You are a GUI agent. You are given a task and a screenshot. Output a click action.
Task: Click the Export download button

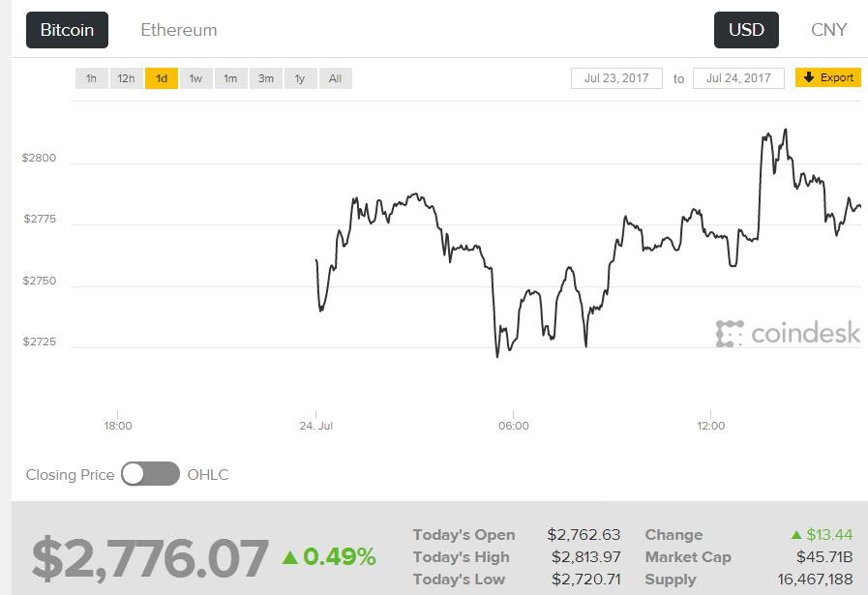point(828,78)
